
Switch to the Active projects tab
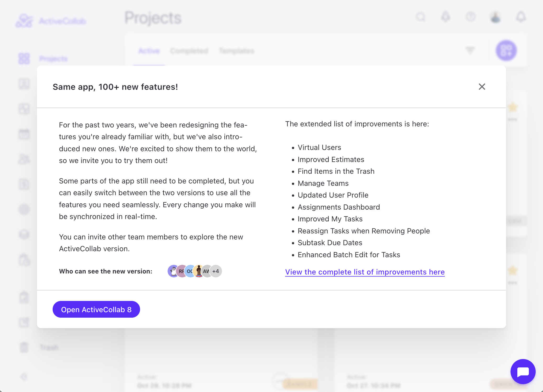pyautogui.click(x=149, y=51)
